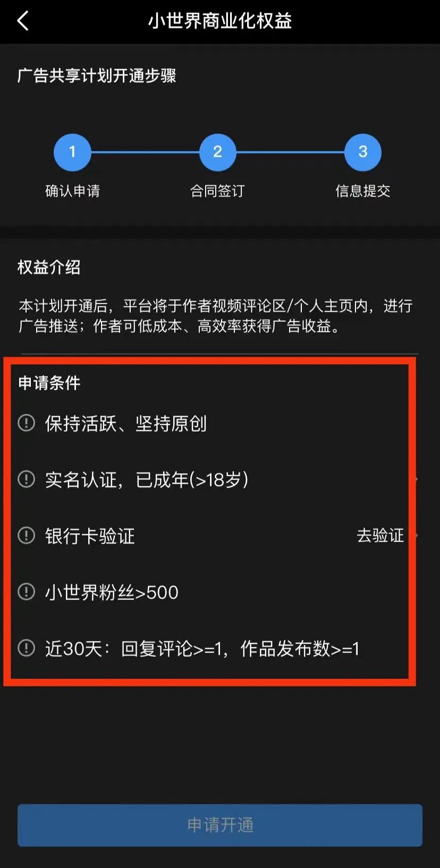Select step 1 circle 确认申请

[x=72, y=152]
